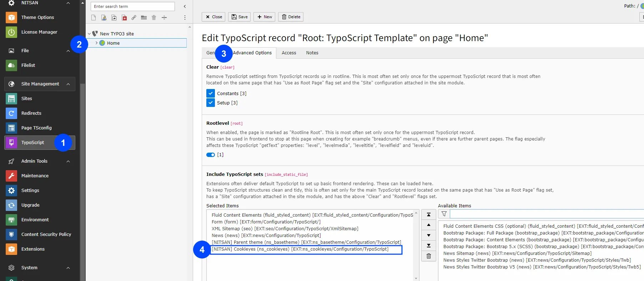Collapse the File module group
Screen dimensions: 644x281
tap(68, 51)
